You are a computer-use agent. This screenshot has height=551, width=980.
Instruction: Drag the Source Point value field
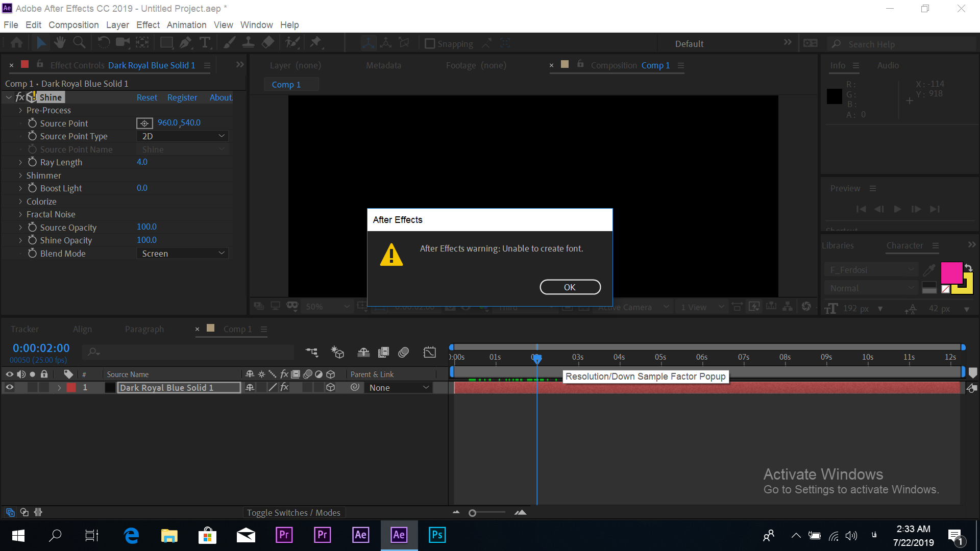click(178, 122)
